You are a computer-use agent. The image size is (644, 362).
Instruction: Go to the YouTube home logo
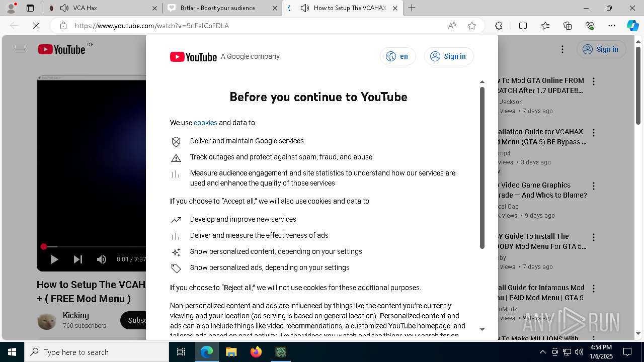click(x=62, y=49)
